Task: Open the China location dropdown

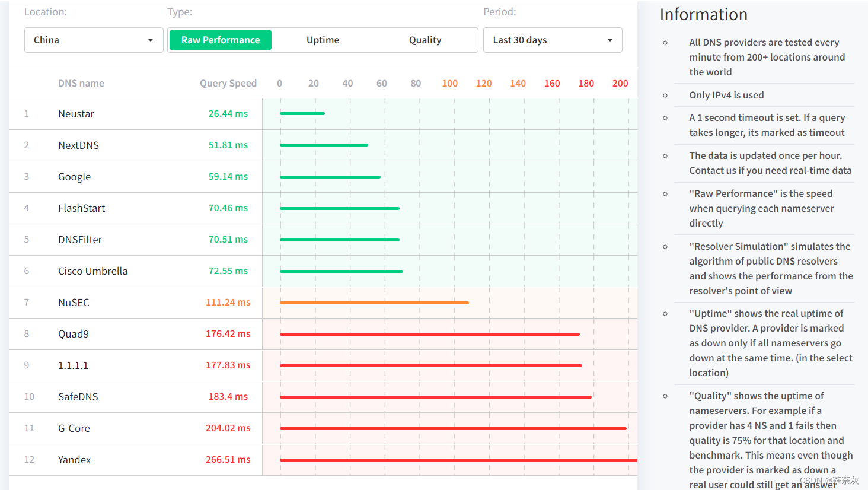Action: [x=94, y=40]
